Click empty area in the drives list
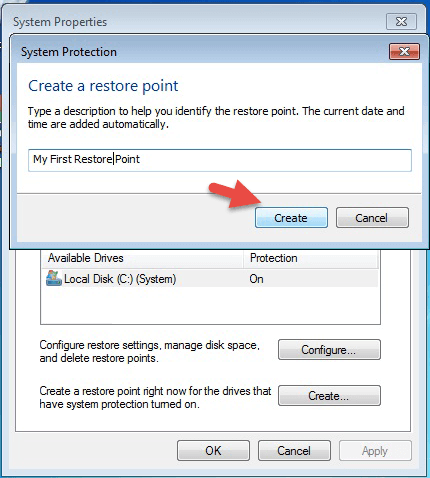The image size is (430, 478). (x=210, y=305)
